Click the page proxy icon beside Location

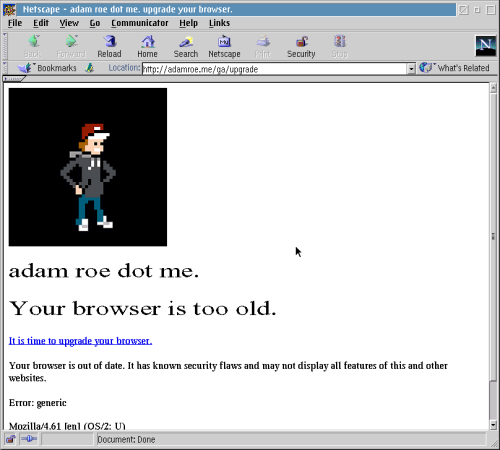89,68
